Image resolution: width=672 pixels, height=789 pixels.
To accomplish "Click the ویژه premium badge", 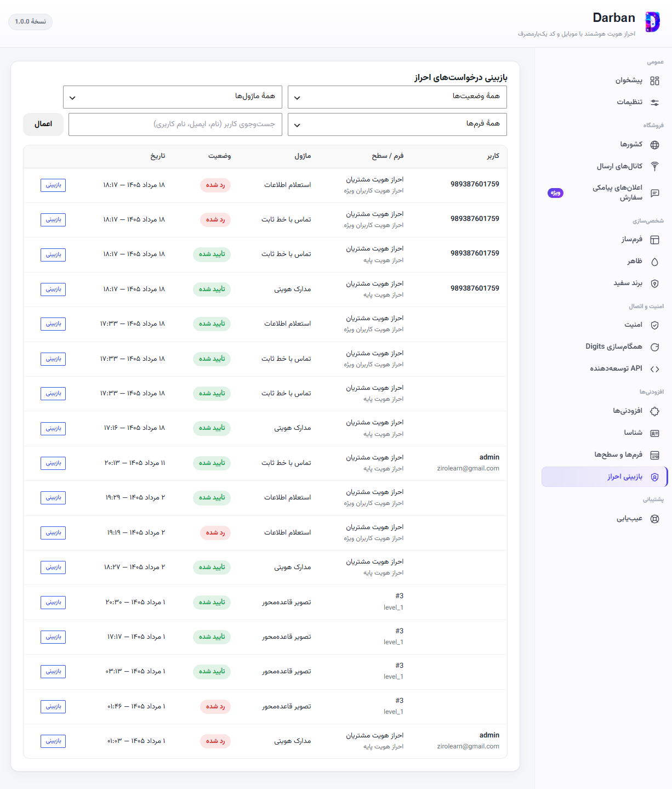I will pos(555,193).
